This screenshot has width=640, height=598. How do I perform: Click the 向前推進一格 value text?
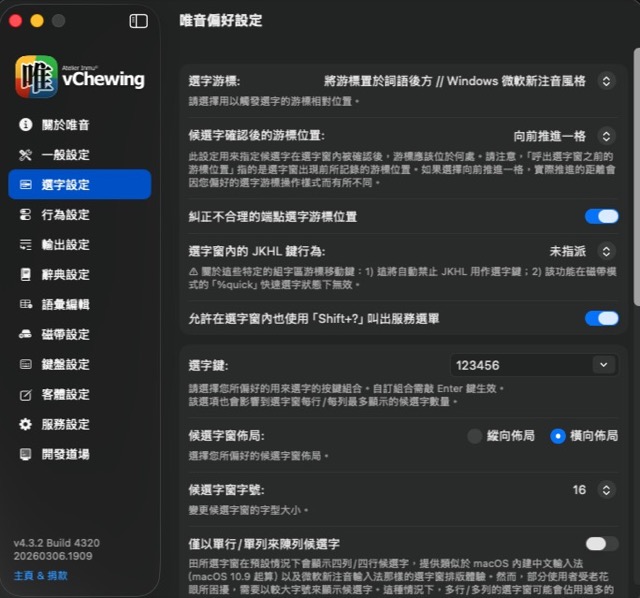pos(549,136)
